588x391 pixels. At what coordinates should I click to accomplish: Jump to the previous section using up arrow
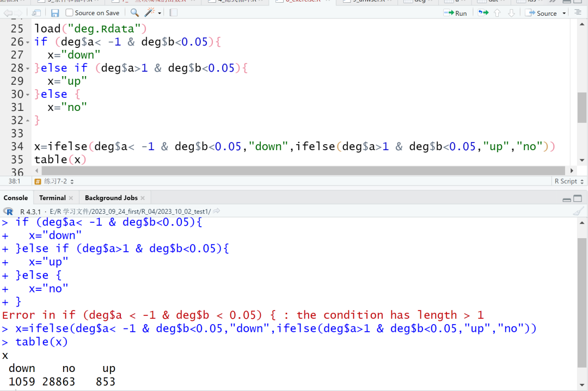pos(497,13)
